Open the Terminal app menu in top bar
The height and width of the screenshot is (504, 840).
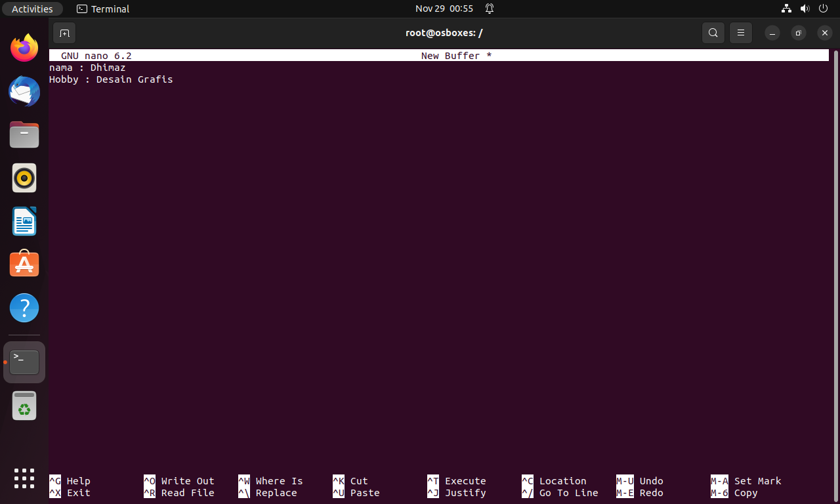pyautogui.click(x=103, y=9)
